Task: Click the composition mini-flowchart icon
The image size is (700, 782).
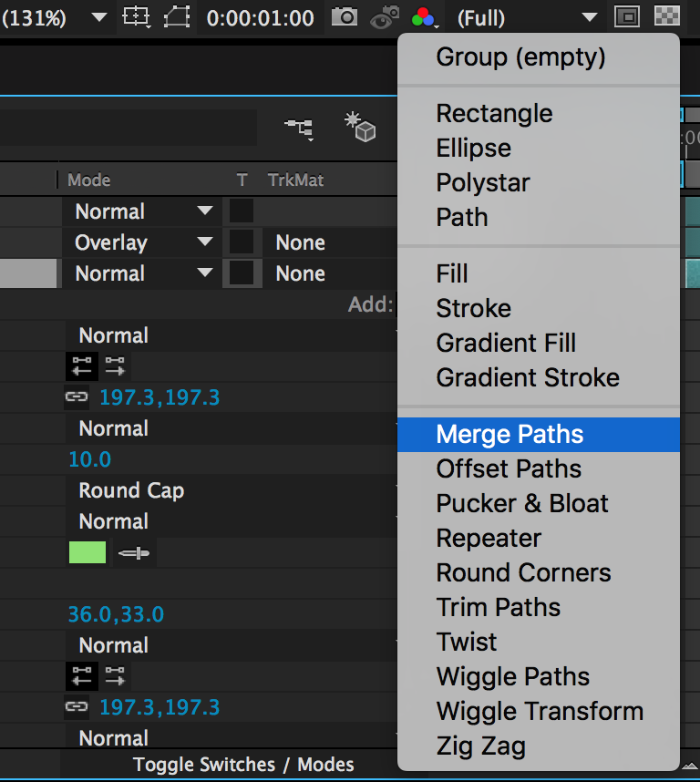Action: tap(299, 129)
